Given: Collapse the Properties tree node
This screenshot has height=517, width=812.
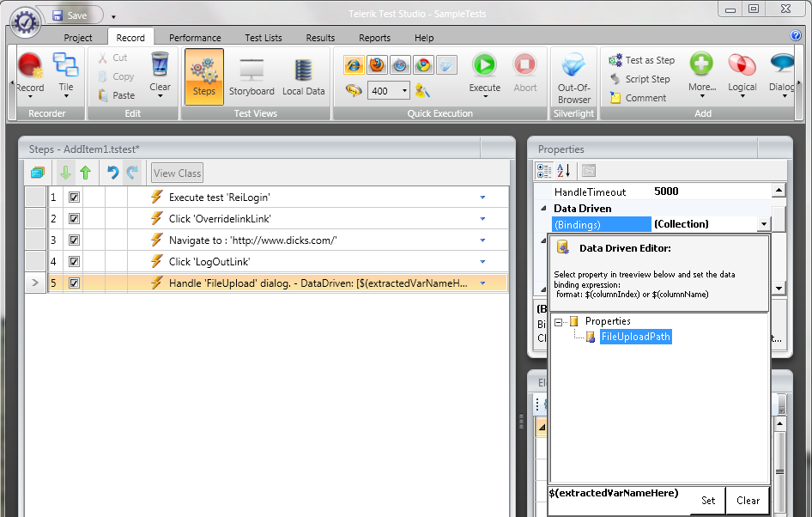Looking at the screenshot, I should pyautogui.click(x=558, y=322).
